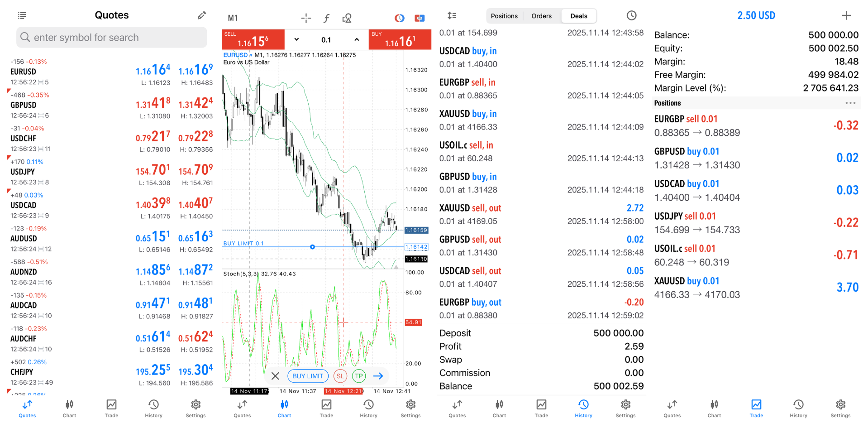Screen dimensions: 868x428
Task: Switch to the Positions tab in History
Action: (x=504, y=16)
